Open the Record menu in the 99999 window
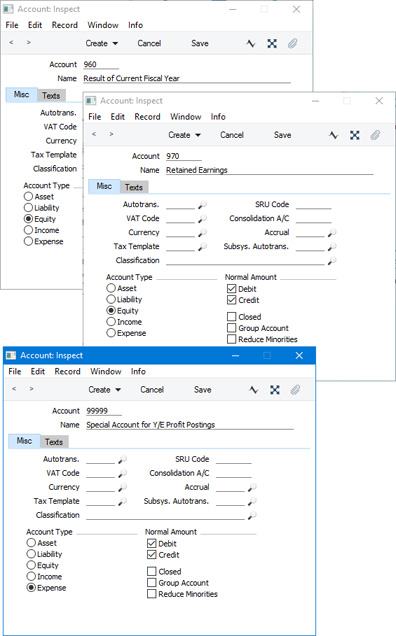 pyautogui.click(x=67, y=372)
